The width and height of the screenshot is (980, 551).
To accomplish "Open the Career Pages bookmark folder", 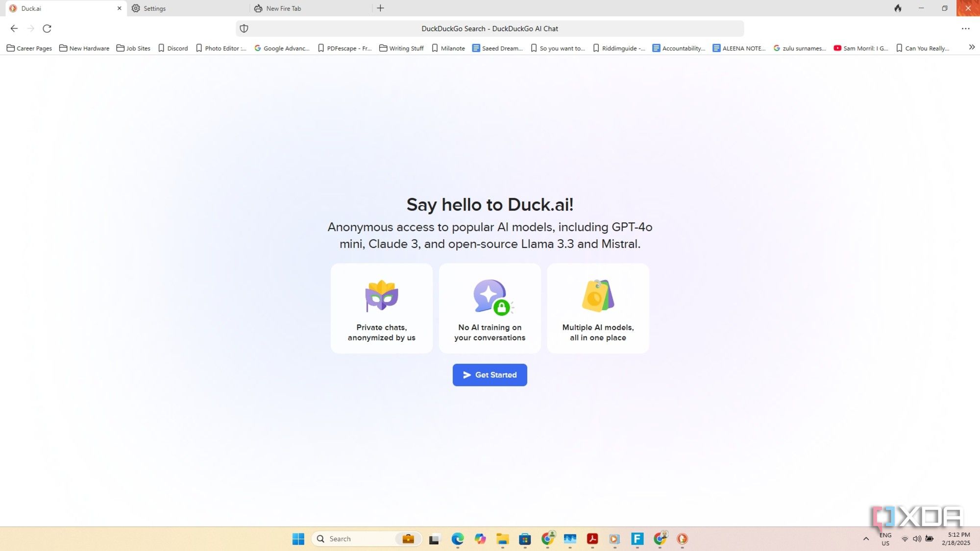I will [29, 48].
